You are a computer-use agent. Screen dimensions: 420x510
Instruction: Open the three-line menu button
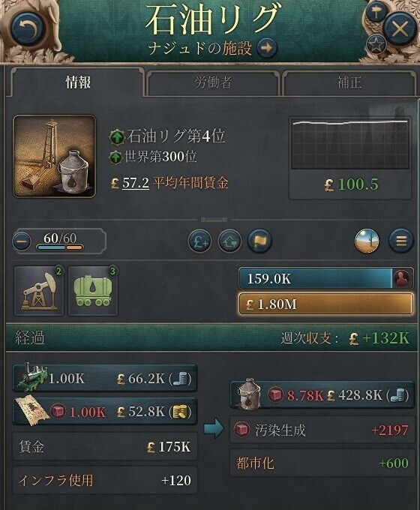coord(401,241)
